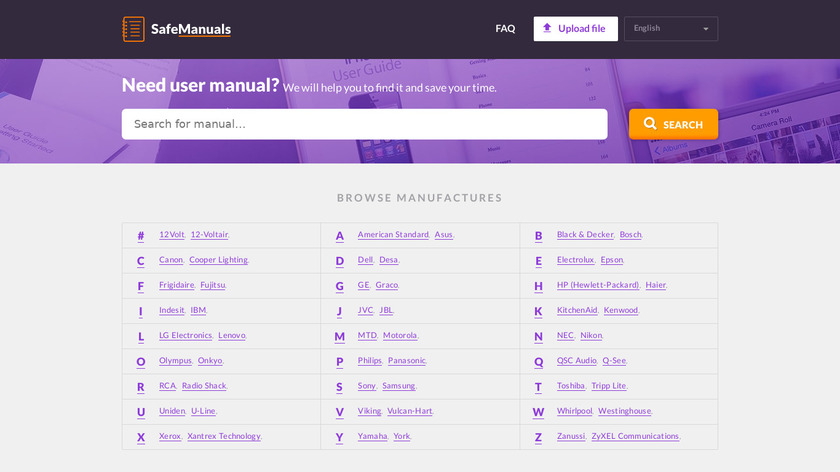Screen dimensions: 840x472
Task: Select the Dell link
Action: (365, 260)
